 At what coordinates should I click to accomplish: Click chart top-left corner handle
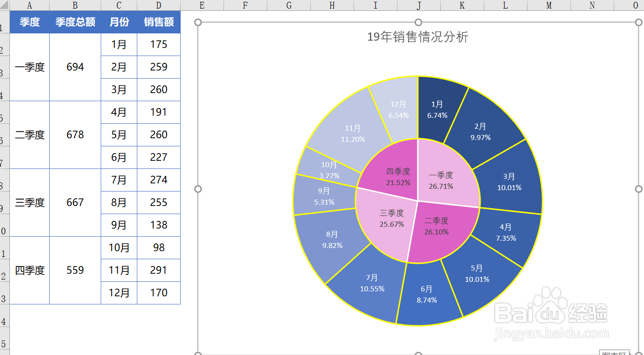tap(197, 22)
